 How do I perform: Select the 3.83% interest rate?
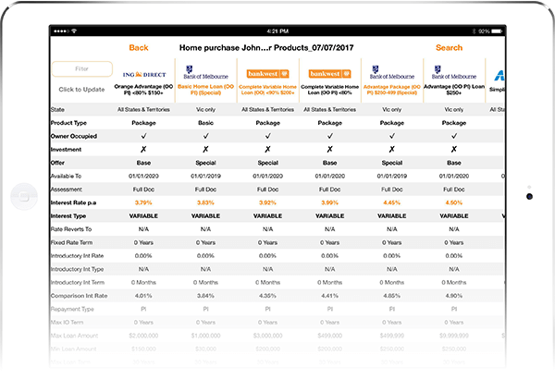(x=205, y=202)
